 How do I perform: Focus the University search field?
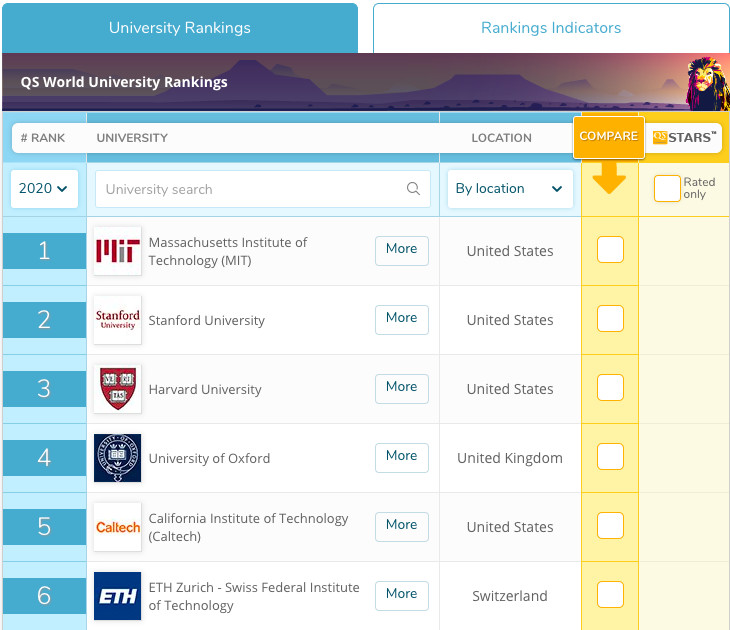pos(263,189)
